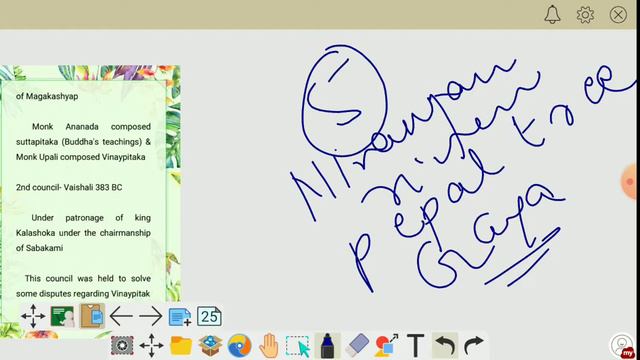Click 'Monk Upali composed Vinaypitaka' line

(x=80, y=157)
